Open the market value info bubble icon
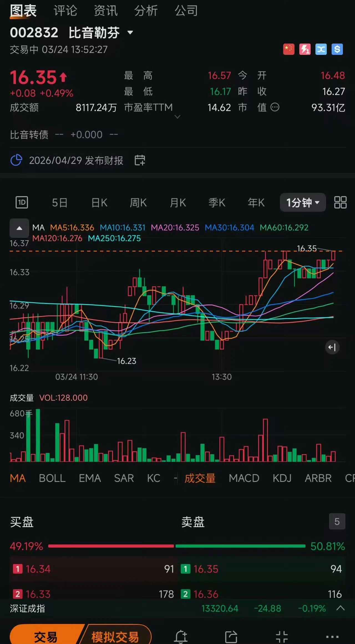Image resolution: width=355 pixels, height=644 pixels. [275, 107]
